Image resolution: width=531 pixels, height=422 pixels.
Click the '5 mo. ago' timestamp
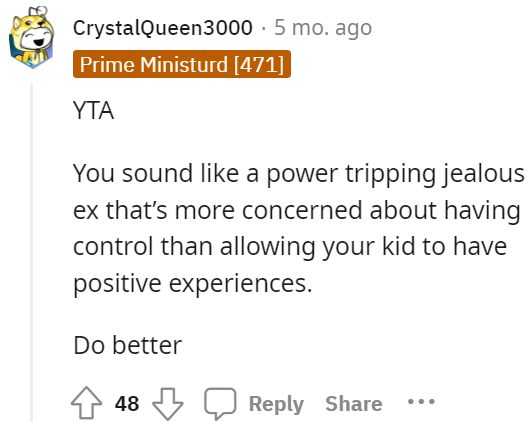(323, 27)
